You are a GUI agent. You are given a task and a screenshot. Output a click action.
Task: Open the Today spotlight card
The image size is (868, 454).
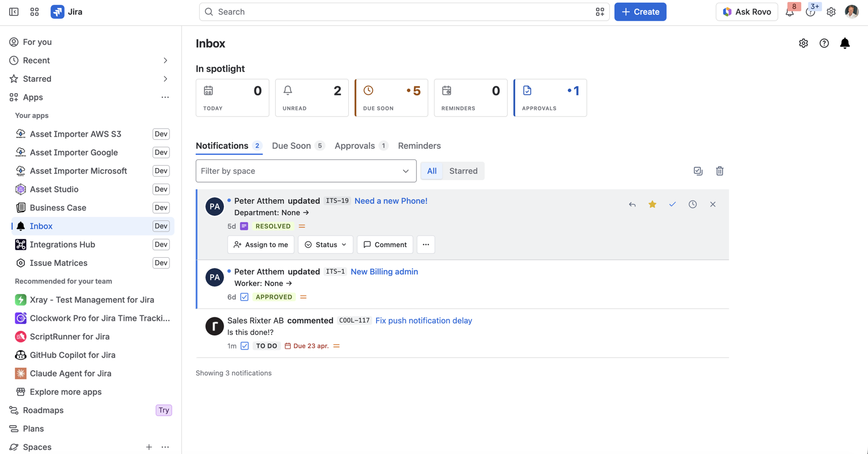click(232, 98)
